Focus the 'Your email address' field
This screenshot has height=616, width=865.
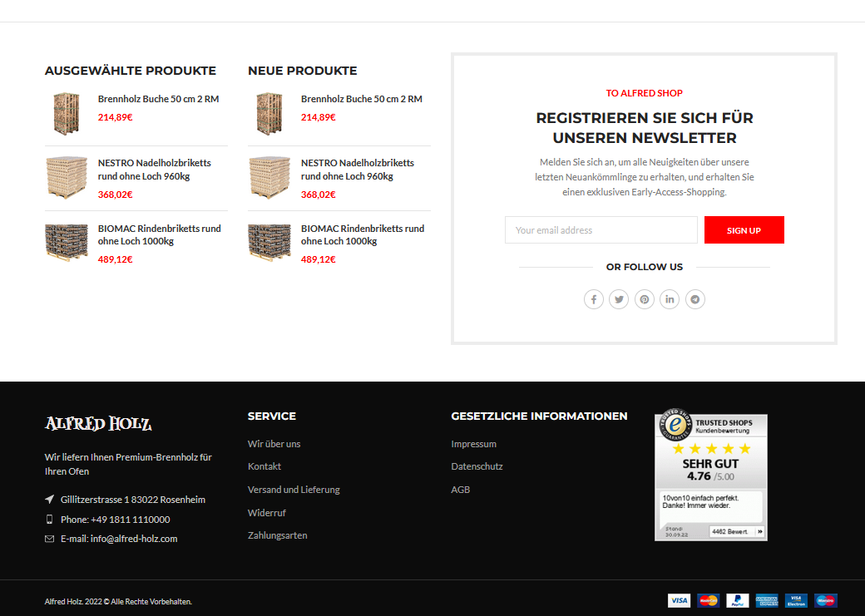pos(601,230)
